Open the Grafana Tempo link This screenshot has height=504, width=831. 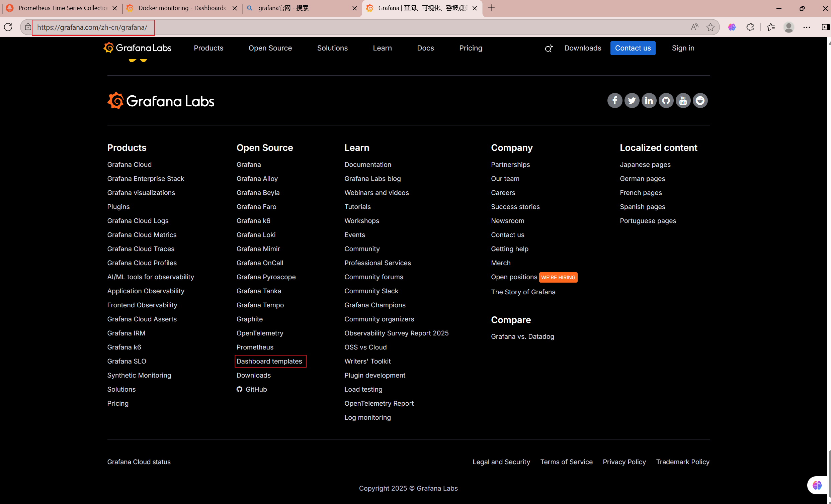coord(260,305)
